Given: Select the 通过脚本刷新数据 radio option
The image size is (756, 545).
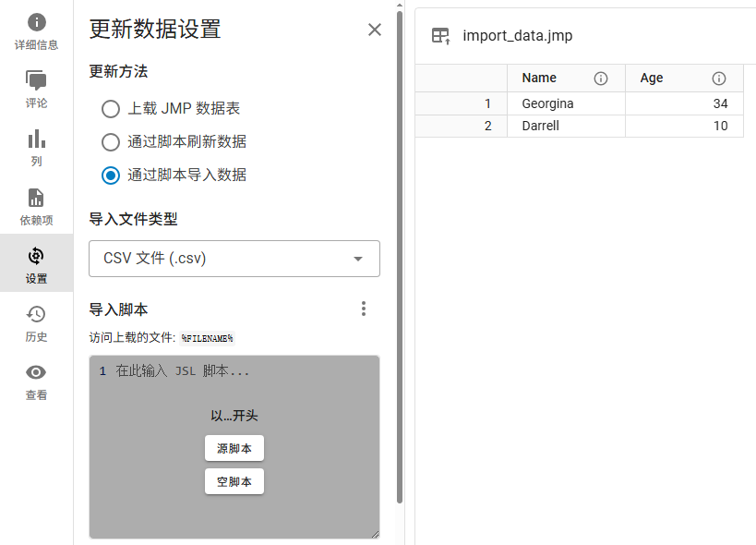Looking at the screenshot, I should coord(111,142).
